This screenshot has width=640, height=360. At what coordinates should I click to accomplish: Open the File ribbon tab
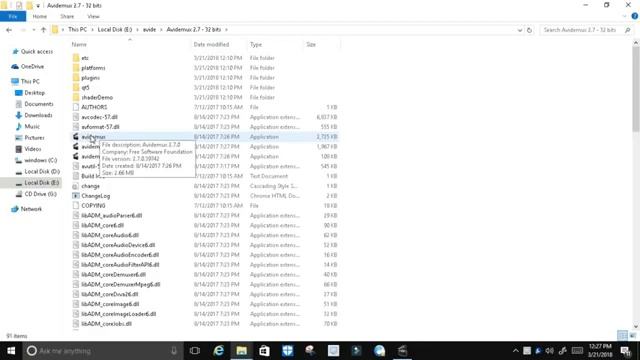(13, 16)
